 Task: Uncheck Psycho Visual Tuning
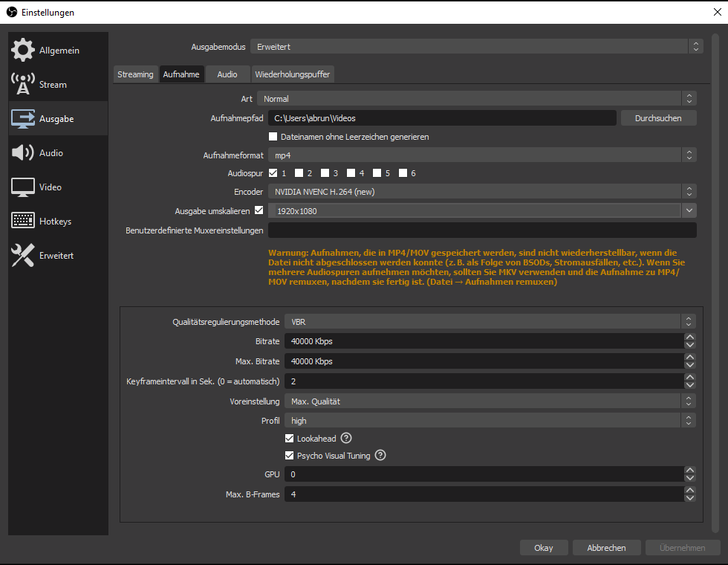click(289, 455)
